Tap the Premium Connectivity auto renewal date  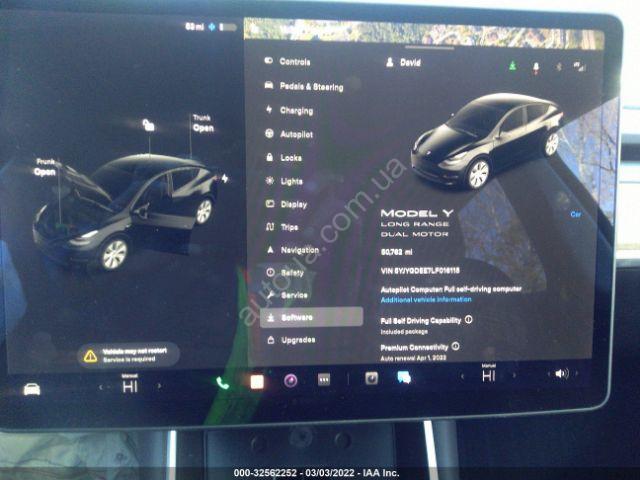coord(413,358)
